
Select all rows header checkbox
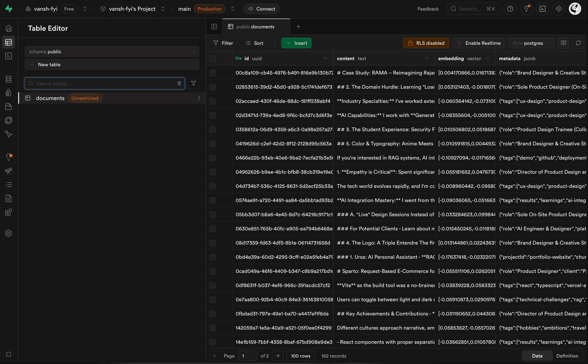213,59
